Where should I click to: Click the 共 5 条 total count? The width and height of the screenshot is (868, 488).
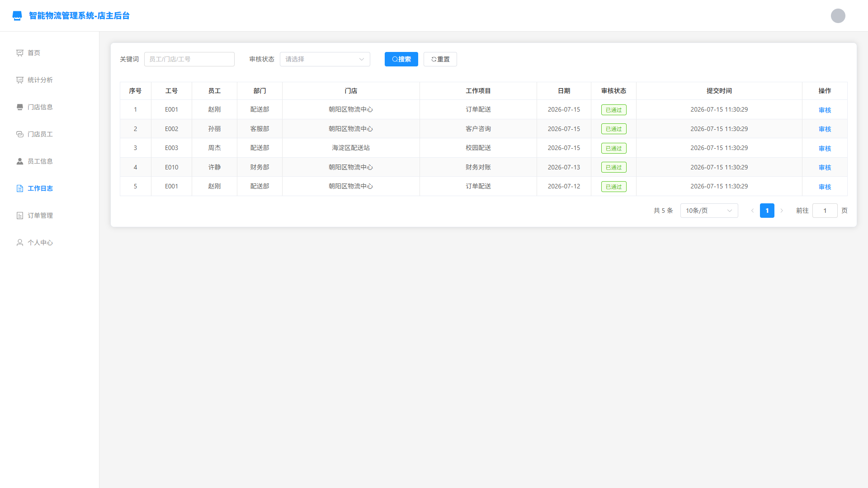663,211
